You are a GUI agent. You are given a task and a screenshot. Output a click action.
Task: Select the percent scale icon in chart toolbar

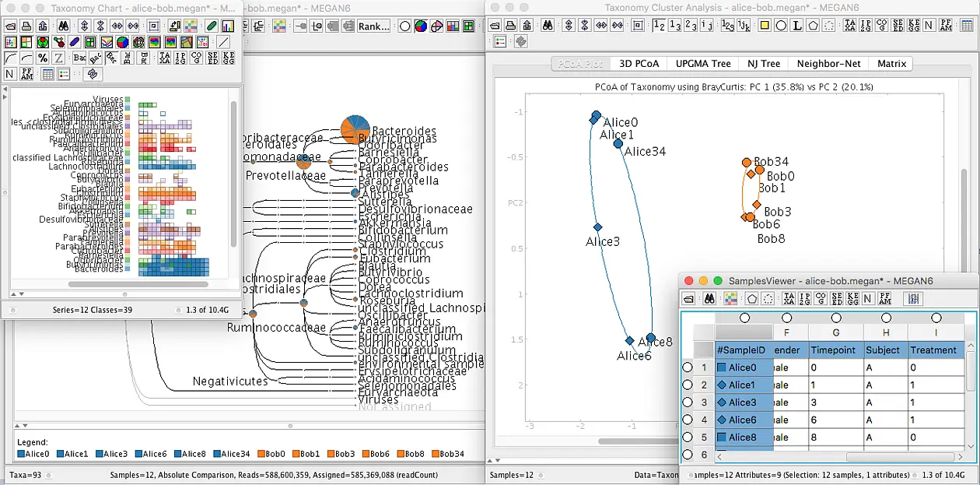[43, 58]
